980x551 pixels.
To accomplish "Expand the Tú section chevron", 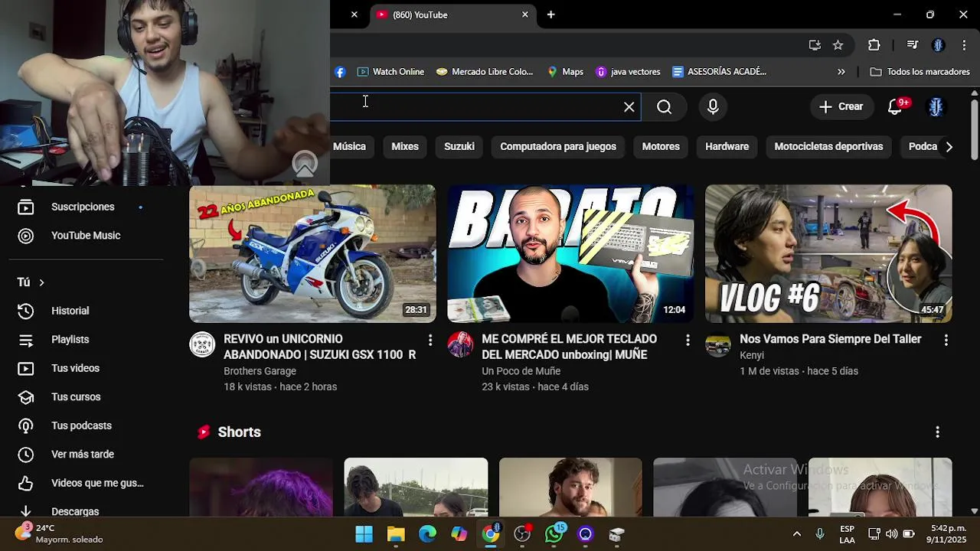I will click(x=41, y=282).
